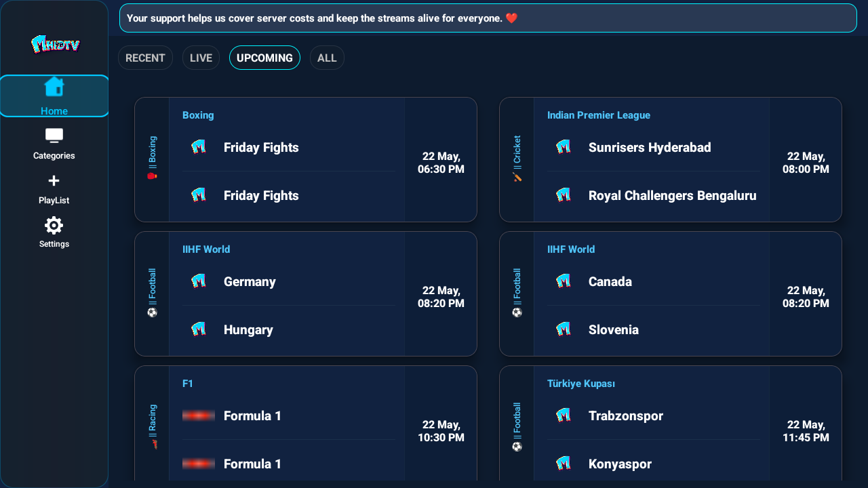Click the Home label in sidebar
The width and height of the screenshot is (868, 488).
54,111
